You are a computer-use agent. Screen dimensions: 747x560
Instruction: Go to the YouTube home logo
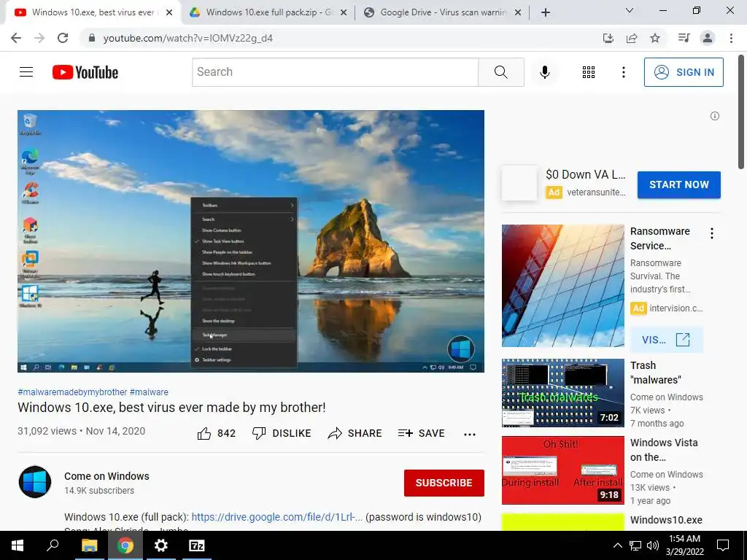click(85, 72)
